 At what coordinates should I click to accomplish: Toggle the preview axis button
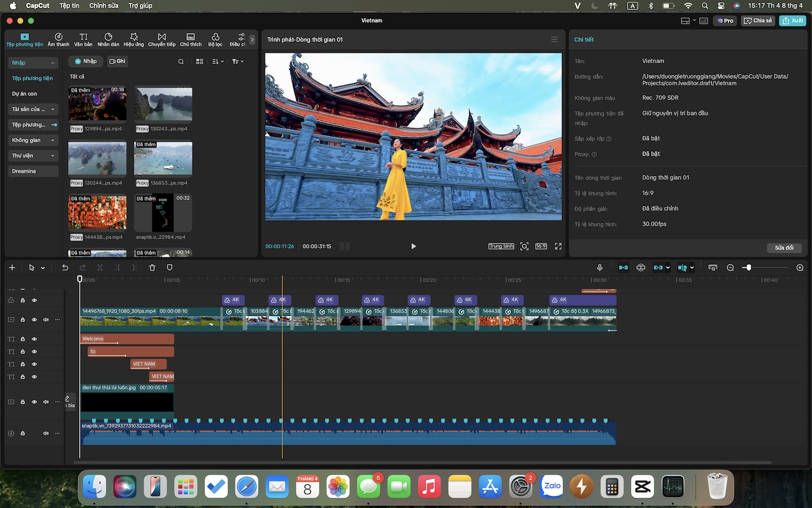[x=682, y=268]
